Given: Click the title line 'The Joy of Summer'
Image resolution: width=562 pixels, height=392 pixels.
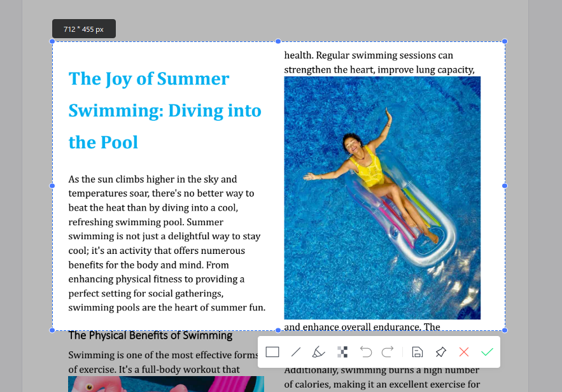Looking at the screenshot, I should tap(149, 79).
